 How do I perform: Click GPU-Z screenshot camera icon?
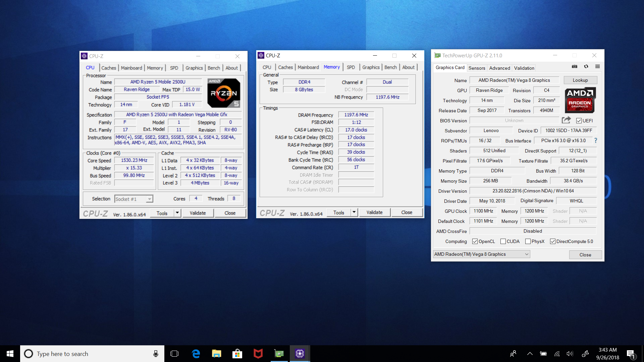[575, 67]
